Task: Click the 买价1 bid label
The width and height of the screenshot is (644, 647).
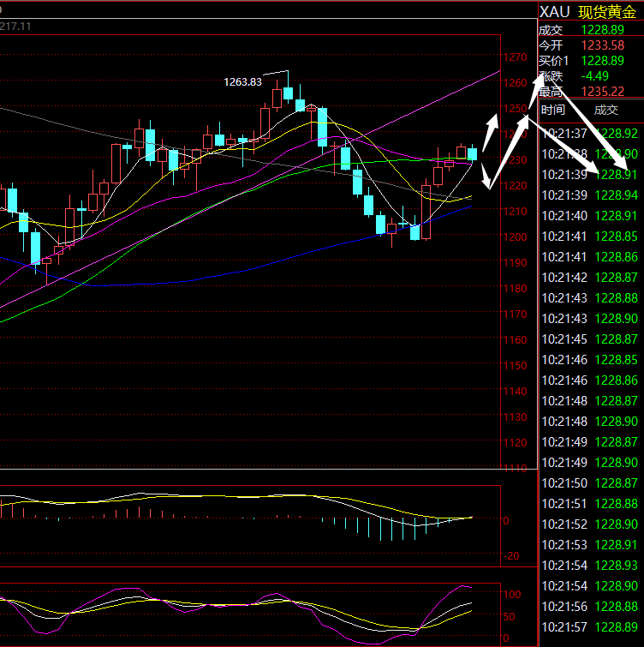Action: [554, 61]
